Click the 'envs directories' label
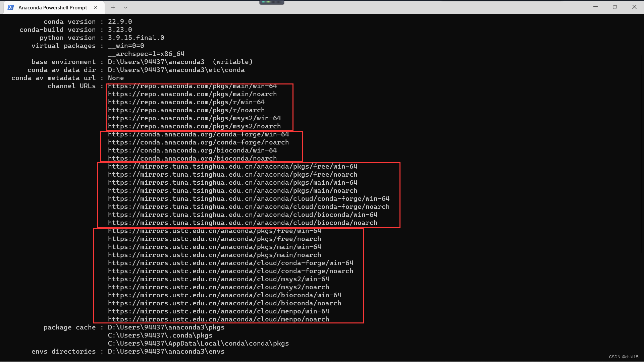Image resolution: width=644 pixels, height=362 pixels. point(63,352)
